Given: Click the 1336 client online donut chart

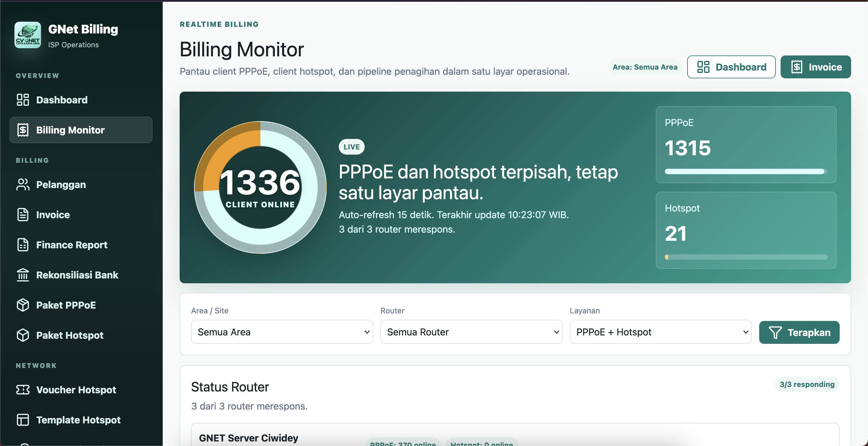Looking at the screenshot, I should (x=260, y=187).
